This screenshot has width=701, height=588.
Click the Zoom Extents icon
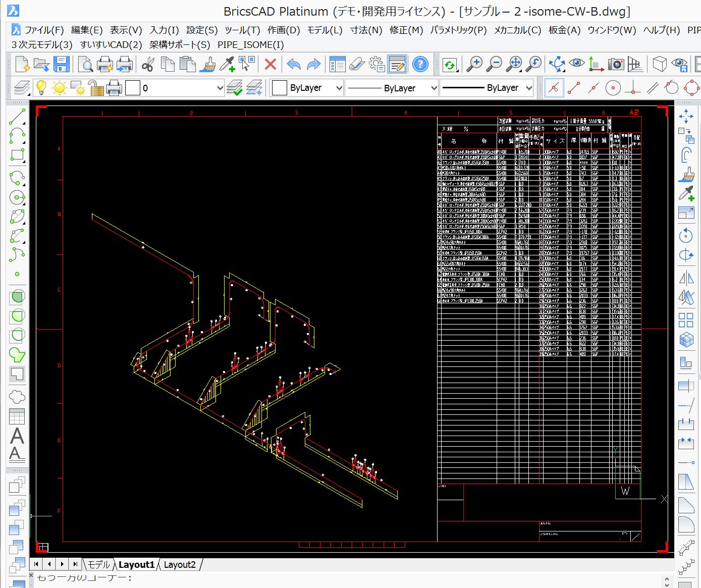click(x=514, y=64)
